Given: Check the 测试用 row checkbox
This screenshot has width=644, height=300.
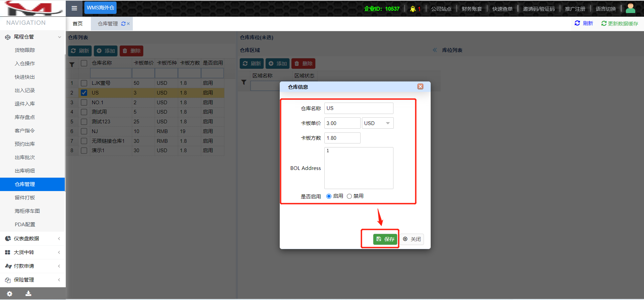Looking at the screenshot, I should pos(84,112).
